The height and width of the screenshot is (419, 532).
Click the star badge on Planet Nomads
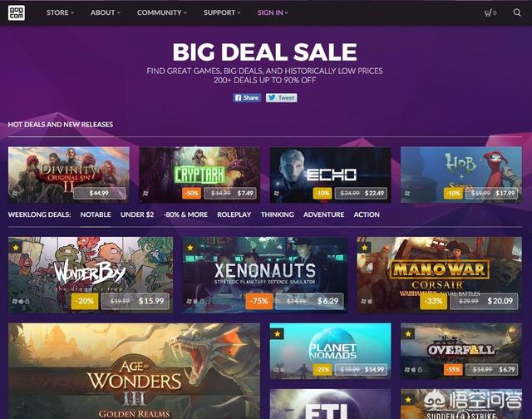277,334
